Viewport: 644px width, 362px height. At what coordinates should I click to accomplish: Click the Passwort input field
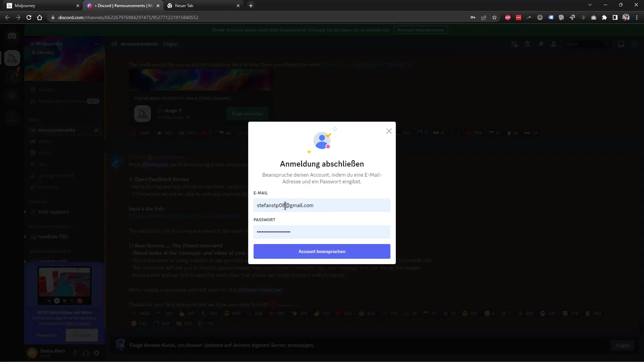pos(322,232)
